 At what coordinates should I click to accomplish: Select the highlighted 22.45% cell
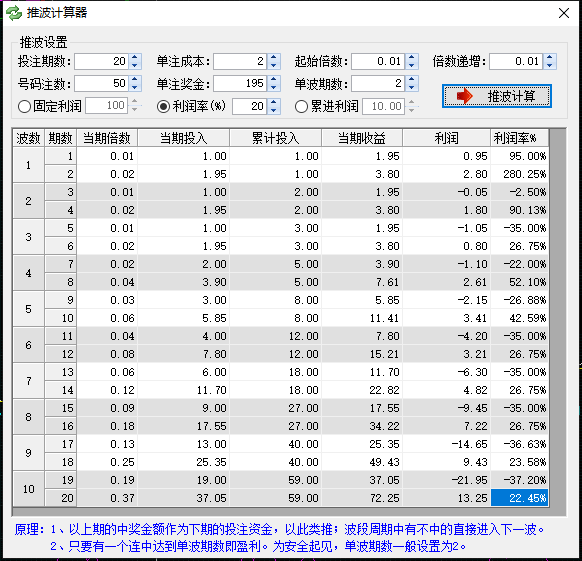519,498
